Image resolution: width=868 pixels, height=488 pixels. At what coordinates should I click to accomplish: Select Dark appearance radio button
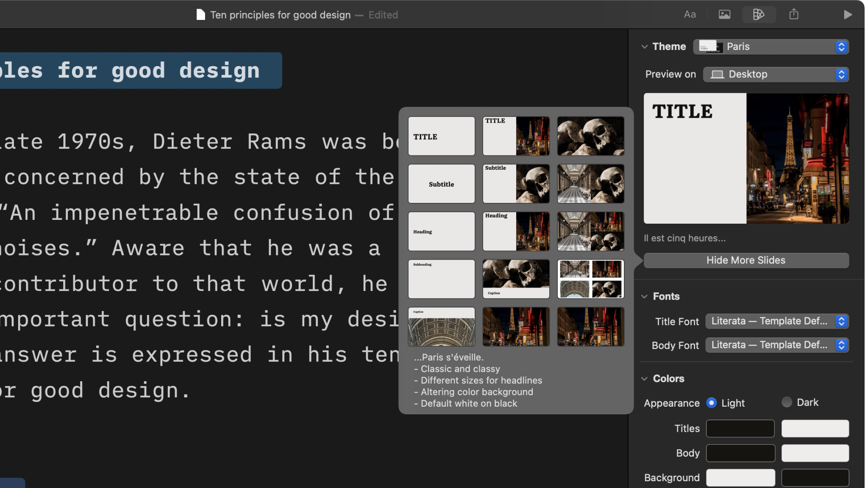pos(787,402)
